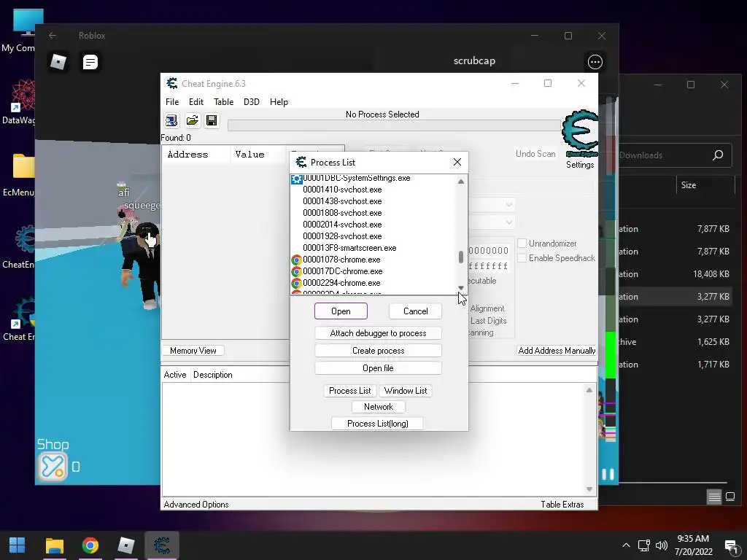Click the Roblox home logo icon
This screenshot has width=747, height=560.
click(58, 62)
